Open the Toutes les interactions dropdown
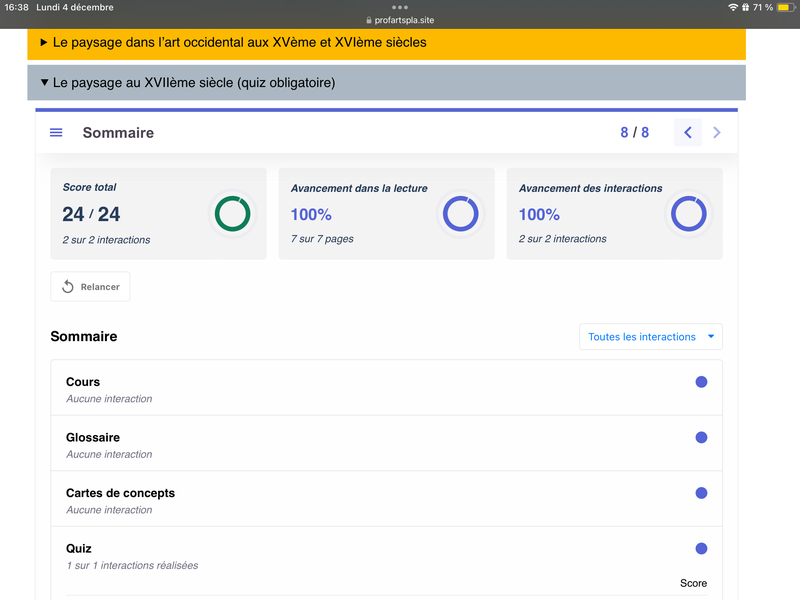 click(650, 337)
